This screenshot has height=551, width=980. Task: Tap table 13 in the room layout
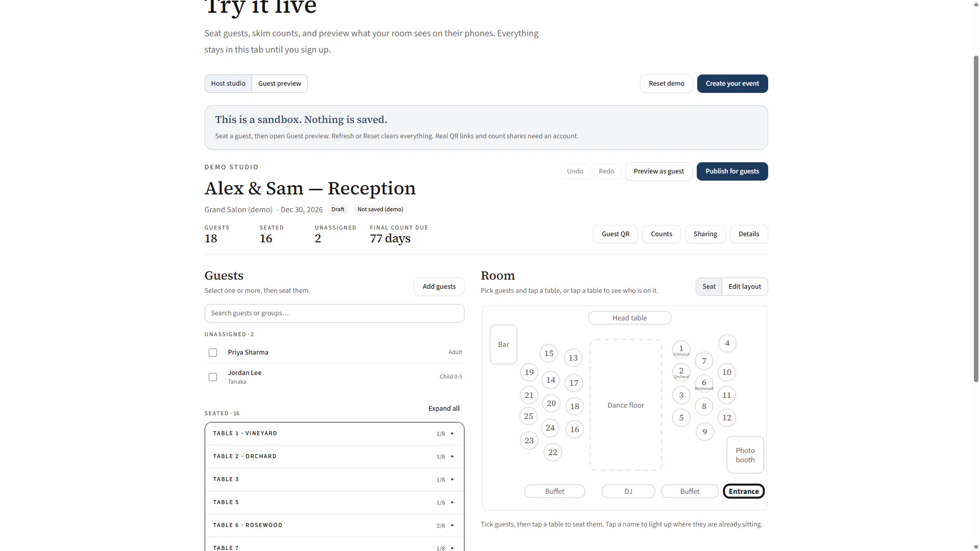pyautogui.click(x=573, y=358)
